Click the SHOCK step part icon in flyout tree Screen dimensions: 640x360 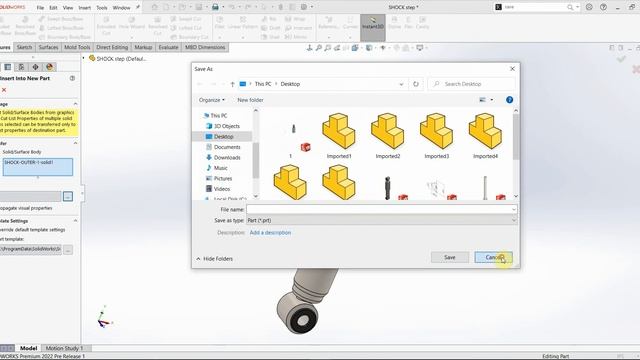pyautogui.click(x=92, y=58)
